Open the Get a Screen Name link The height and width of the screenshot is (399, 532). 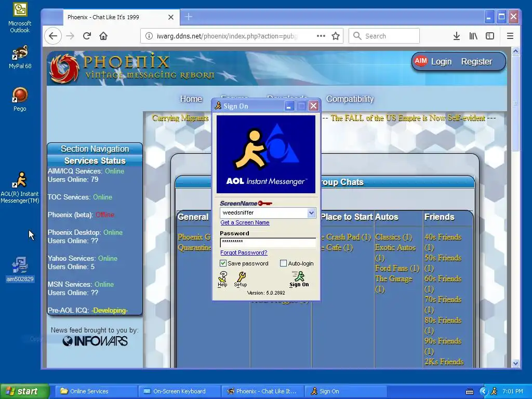245,222
